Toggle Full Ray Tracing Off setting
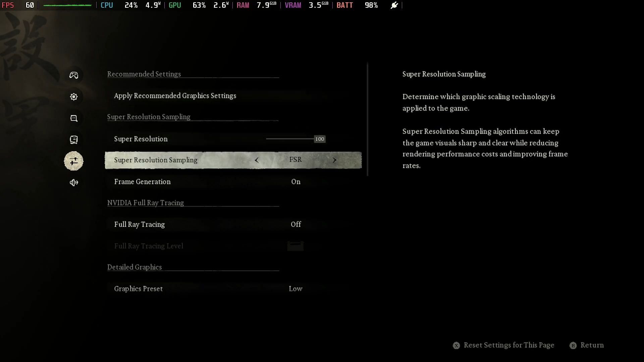644x362 pixels. click(x=296, y=224)
